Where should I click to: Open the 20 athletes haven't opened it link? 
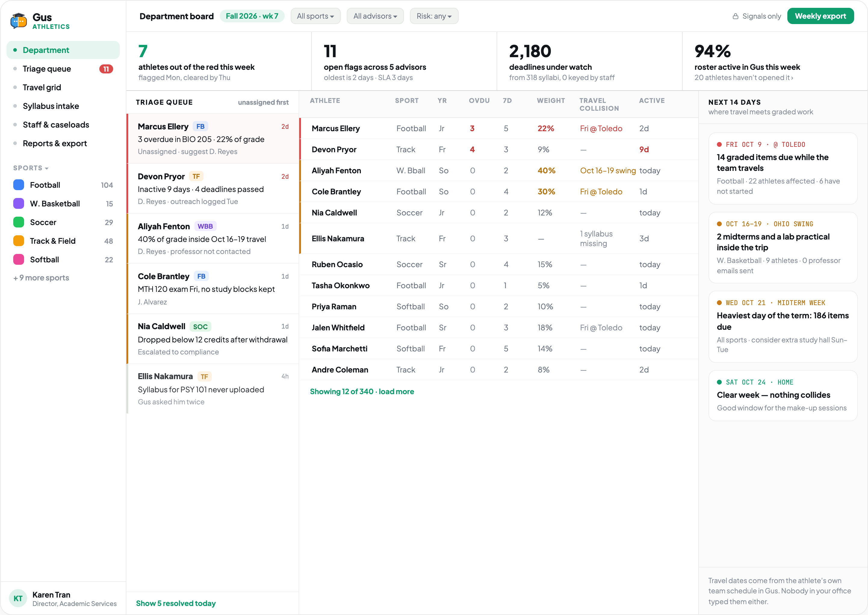coord(744,78)
